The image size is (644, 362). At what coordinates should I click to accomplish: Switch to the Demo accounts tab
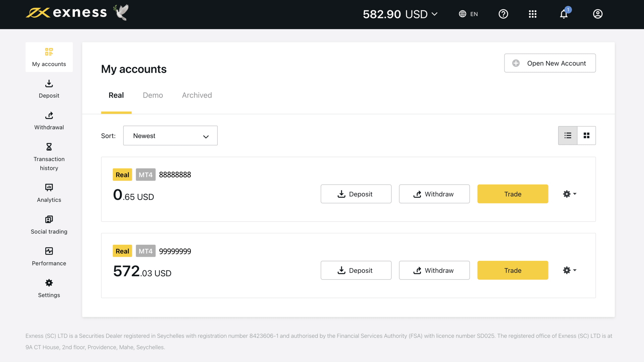pyautogui.click(x=153, y=95)
